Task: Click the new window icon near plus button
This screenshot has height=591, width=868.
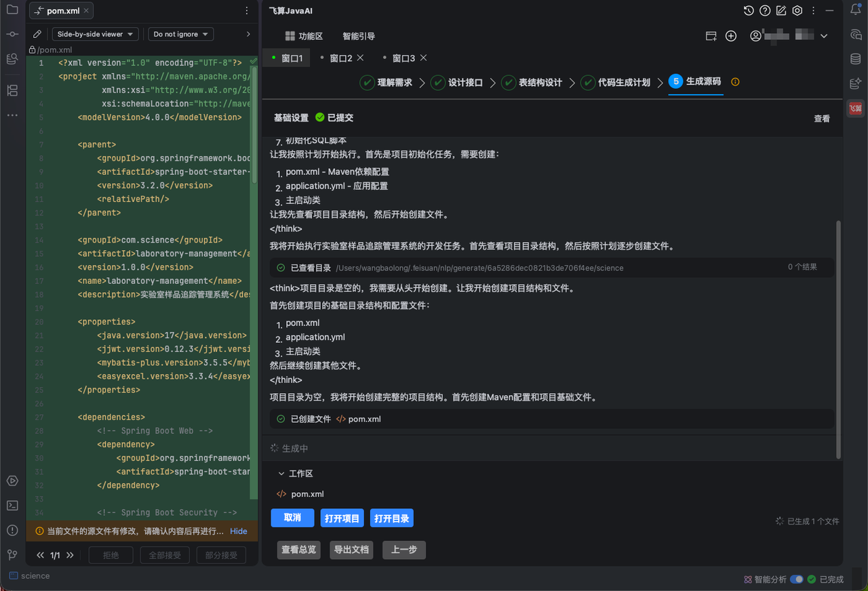Action: point(711,36)
